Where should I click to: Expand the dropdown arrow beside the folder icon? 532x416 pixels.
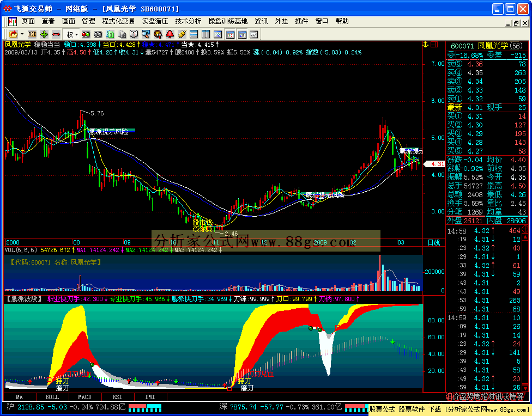coord(22,34)
